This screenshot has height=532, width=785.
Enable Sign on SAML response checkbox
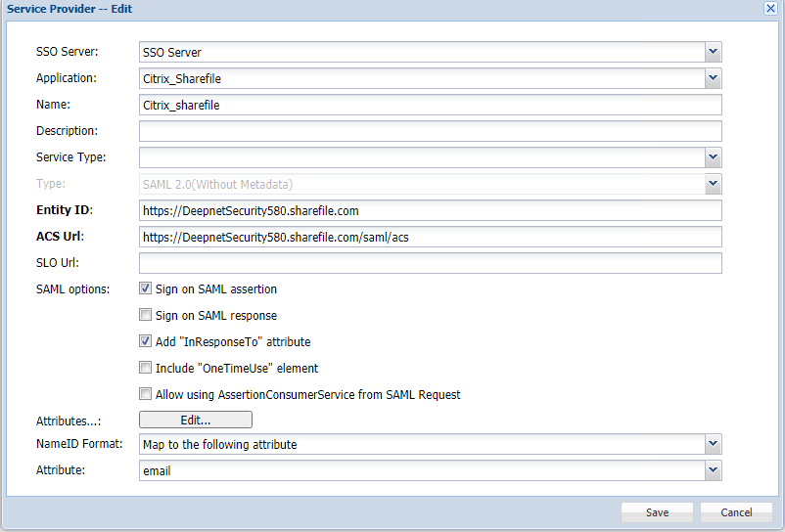click(146, 316)
